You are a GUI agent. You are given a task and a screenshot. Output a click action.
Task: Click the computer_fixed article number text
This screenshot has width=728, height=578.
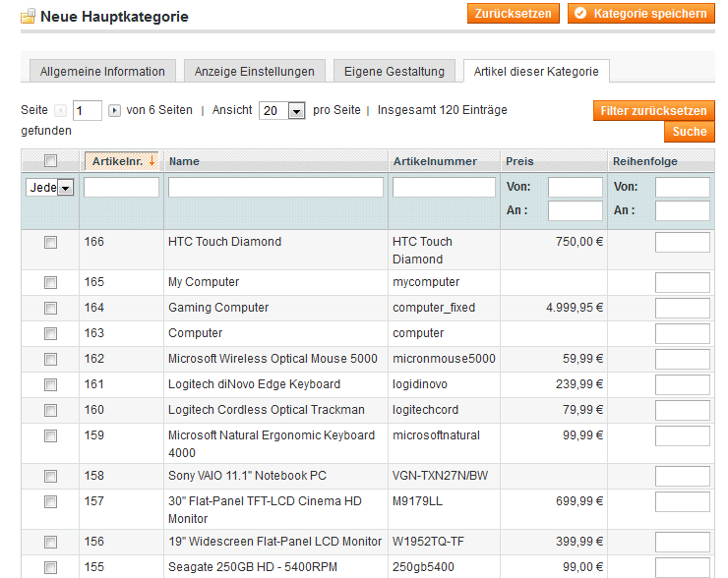(x=434, y=308)
